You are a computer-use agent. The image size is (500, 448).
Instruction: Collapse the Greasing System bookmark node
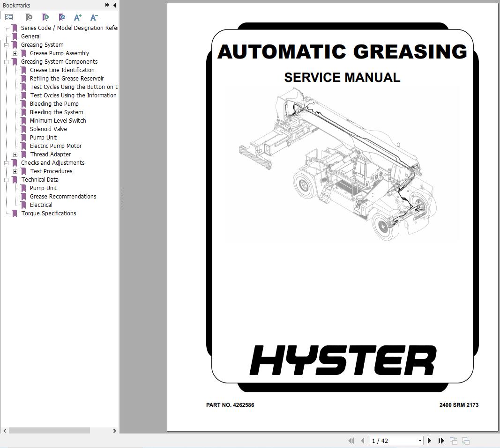(x=7, y=45)
